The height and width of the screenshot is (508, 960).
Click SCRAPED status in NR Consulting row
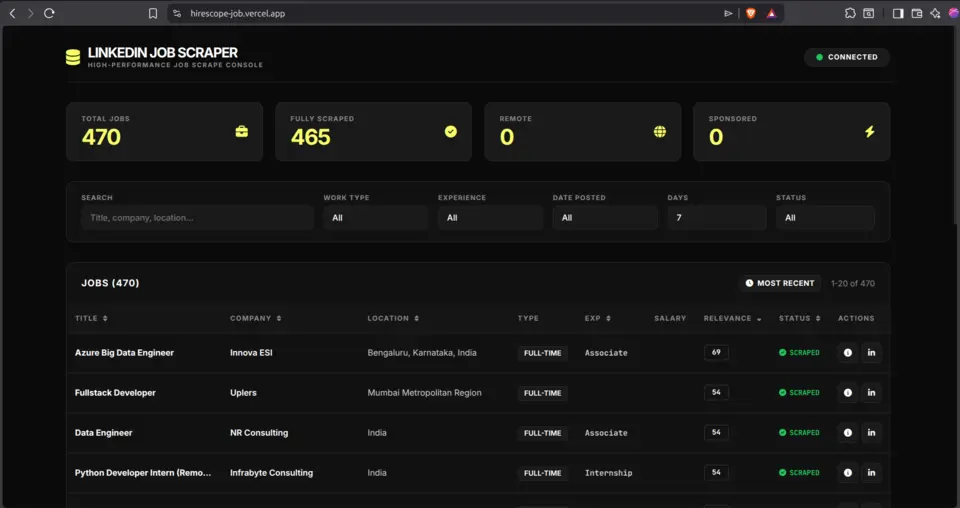799,432
